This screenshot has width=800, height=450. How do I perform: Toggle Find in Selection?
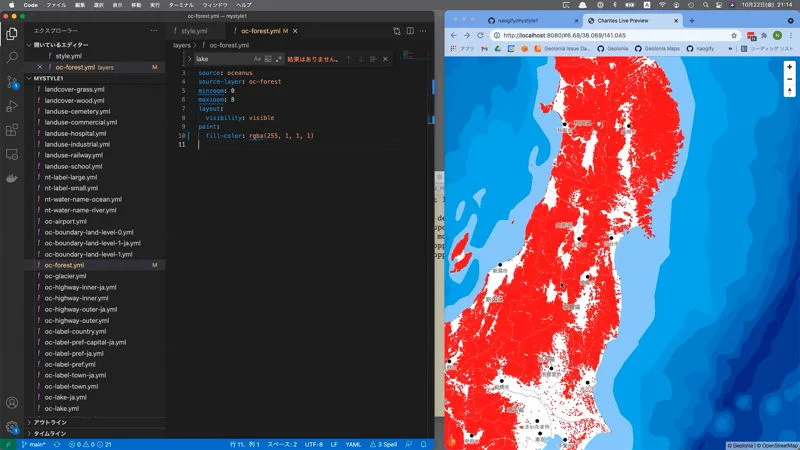[x=373, y=59]
